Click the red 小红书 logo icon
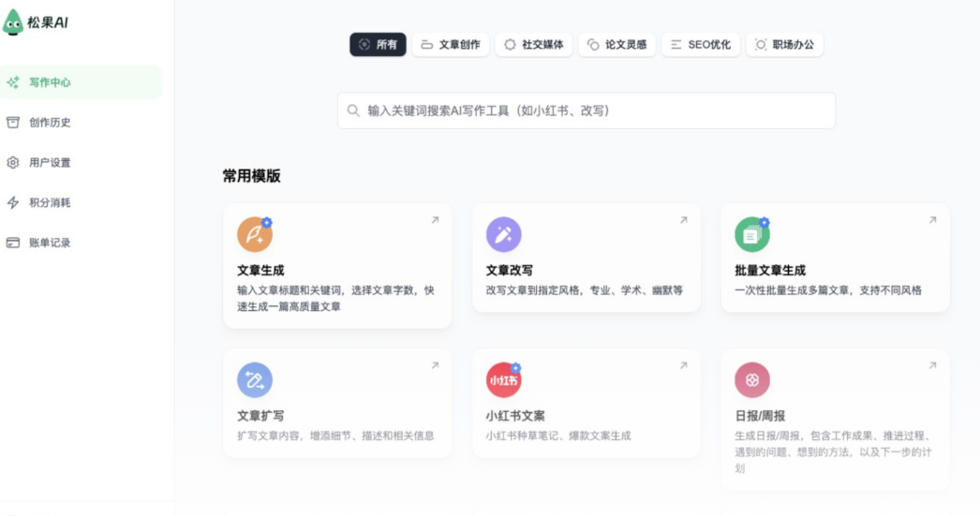 [x=504, y=380]
